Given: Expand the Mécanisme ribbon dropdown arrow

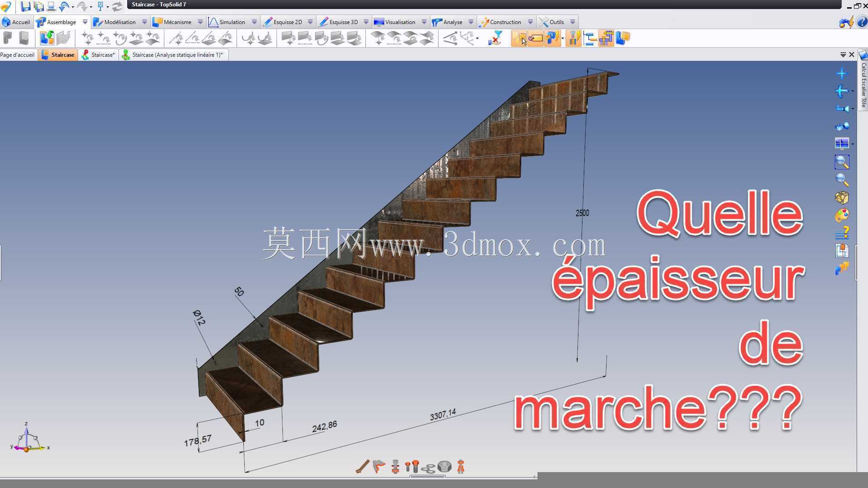Looking at the screenshot, I should (200, 22).
